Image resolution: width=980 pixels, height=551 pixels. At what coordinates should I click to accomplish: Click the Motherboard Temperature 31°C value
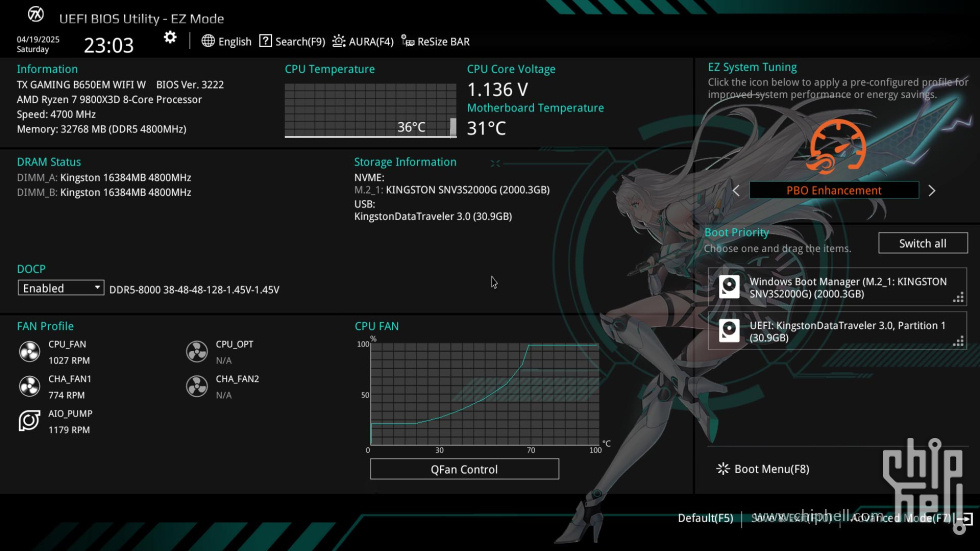[486, 128]
